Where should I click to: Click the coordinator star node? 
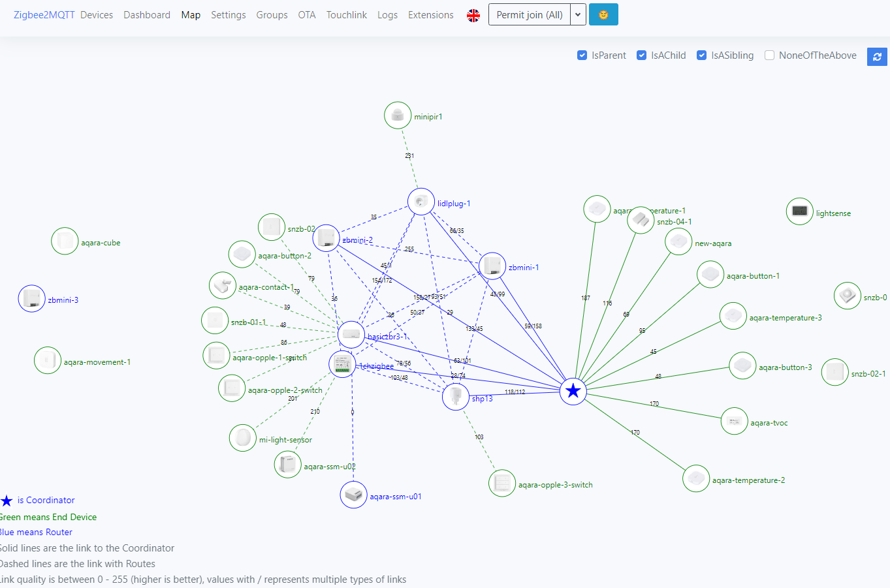(573, 391)
